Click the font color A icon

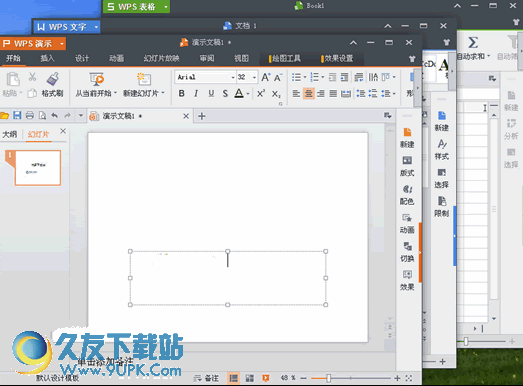coord(239,93)
